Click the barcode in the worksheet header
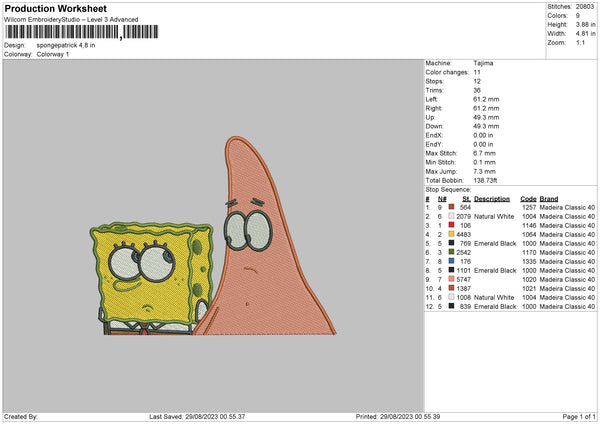Viewport: 600px width, 424px height. tap(82, 32)
